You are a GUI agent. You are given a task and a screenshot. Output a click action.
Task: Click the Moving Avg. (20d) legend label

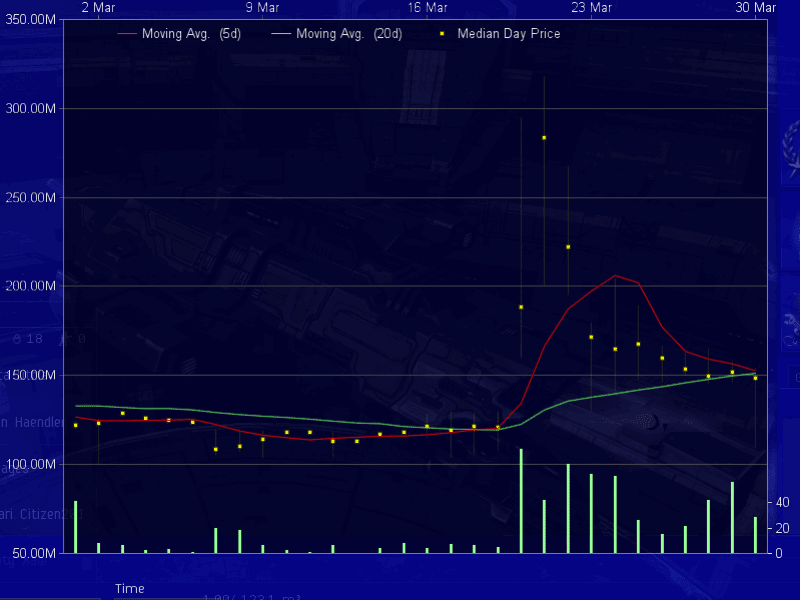click(x=349, y=34)
